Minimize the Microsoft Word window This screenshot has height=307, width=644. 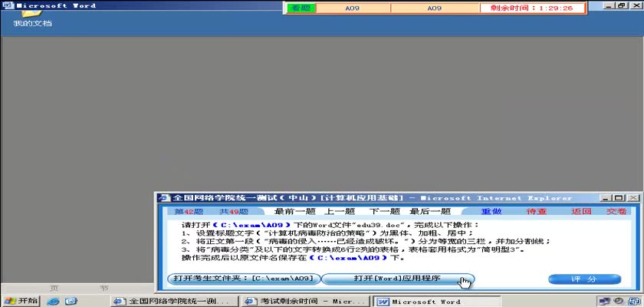click(609, 5)
